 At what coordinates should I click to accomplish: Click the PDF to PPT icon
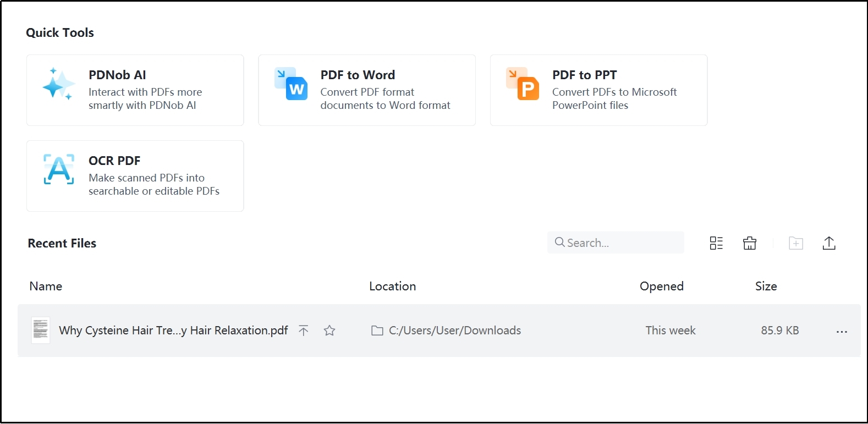coord(523,84)
